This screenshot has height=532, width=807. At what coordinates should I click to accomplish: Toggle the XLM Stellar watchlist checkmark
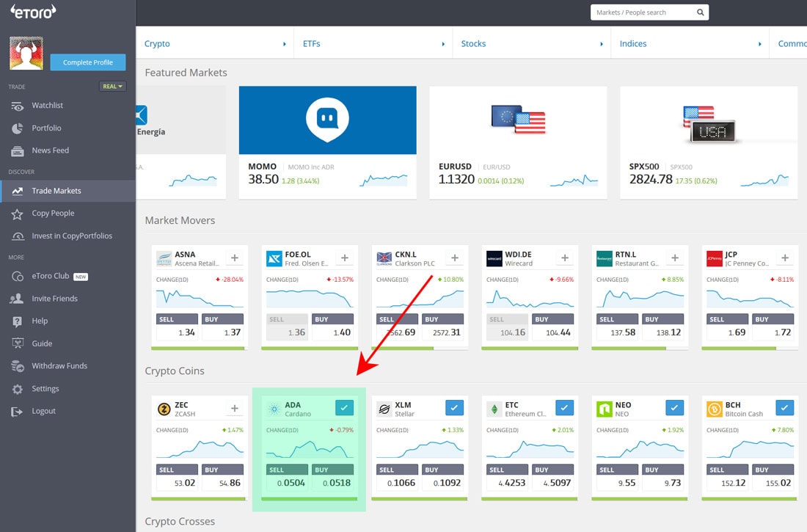pos(454,408)
